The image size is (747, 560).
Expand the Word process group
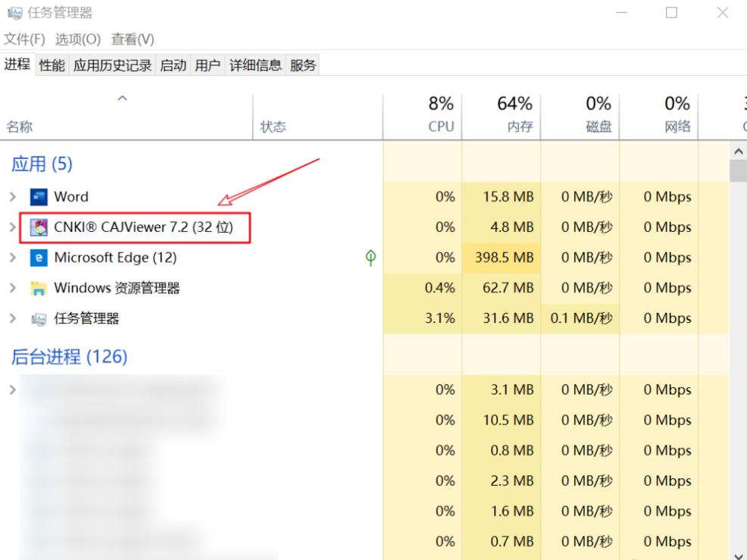(x=12, y=197)
